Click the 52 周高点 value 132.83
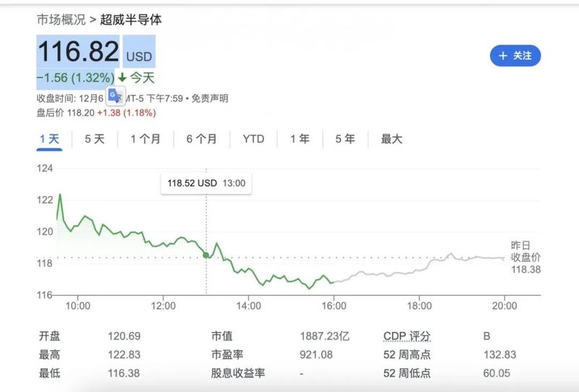 tap(500, 354)
